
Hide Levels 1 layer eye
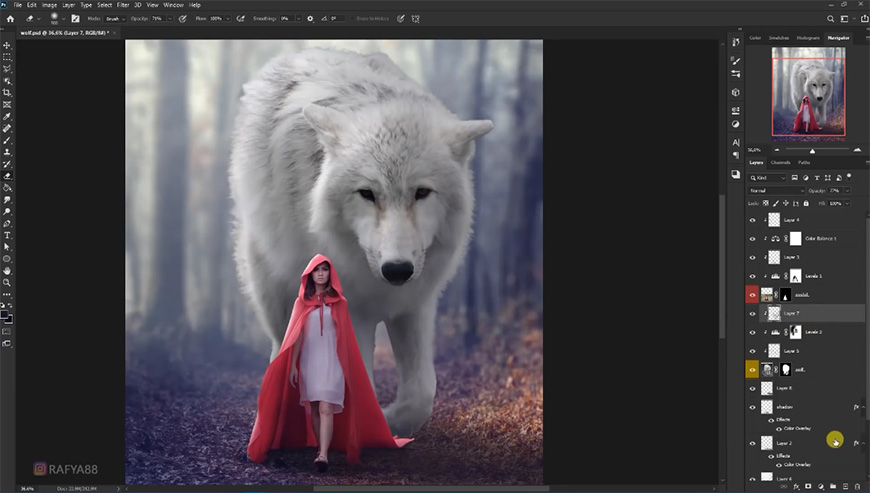(x=752, y=276)
